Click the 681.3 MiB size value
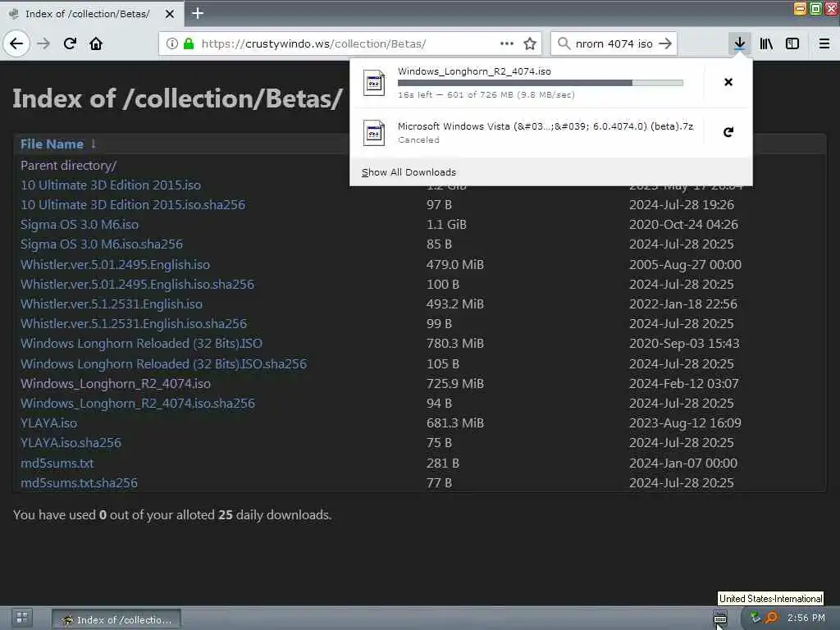 pos(454,422)
